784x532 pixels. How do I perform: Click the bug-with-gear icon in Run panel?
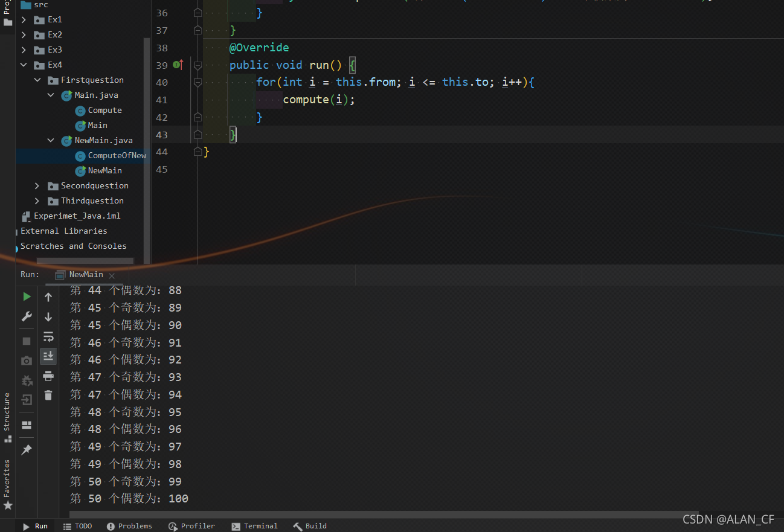tap(27, 380)
